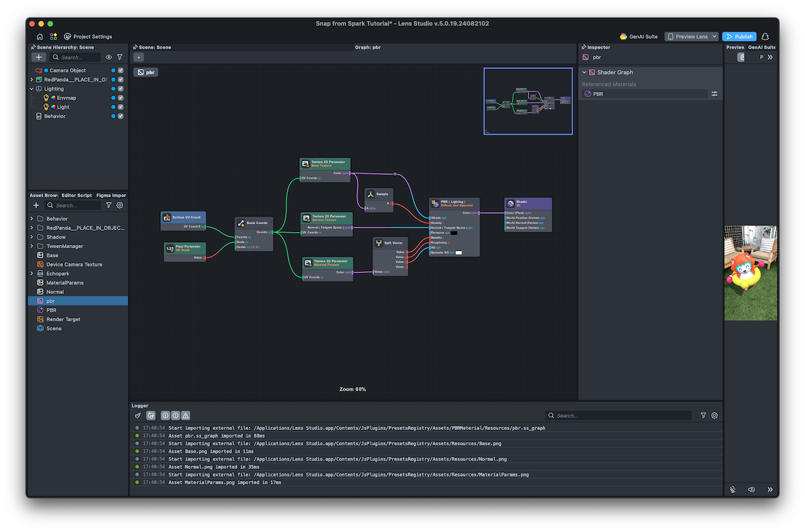Toggle the eye visibility icon in Scene Hierarchy
The image size is (805, 532).
click(x=109, y=58)
